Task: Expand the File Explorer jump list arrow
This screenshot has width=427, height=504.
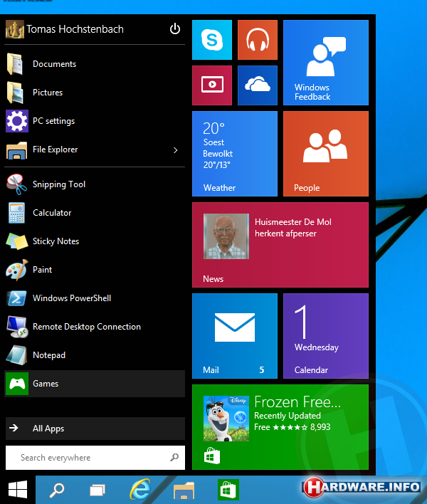Action: coord(176,150)
